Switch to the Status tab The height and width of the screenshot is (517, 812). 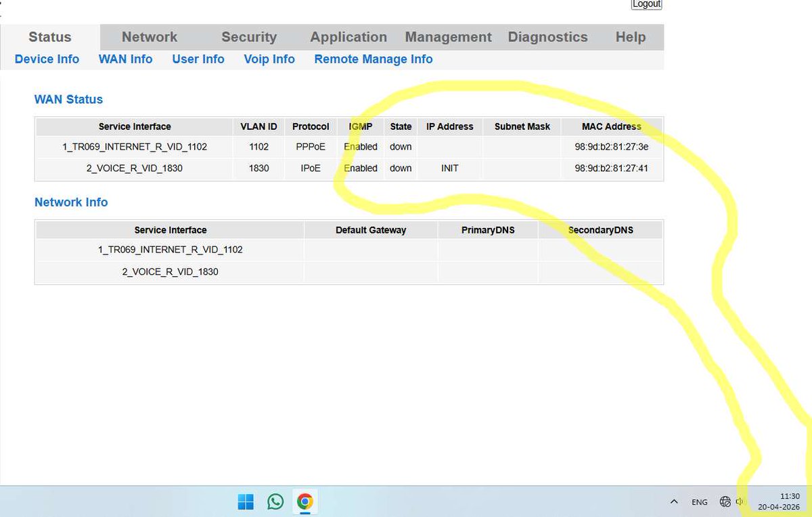point(50,37)
